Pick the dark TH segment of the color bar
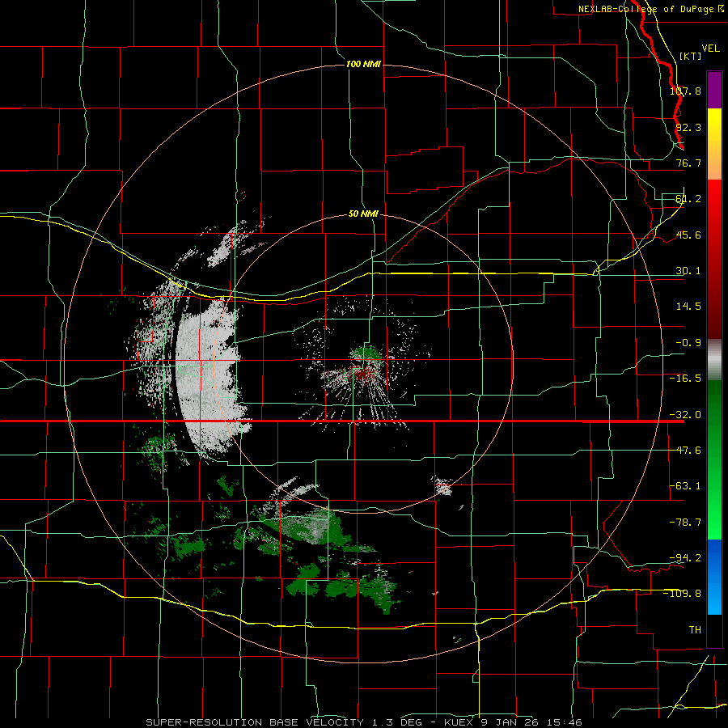 coord(714,630)
